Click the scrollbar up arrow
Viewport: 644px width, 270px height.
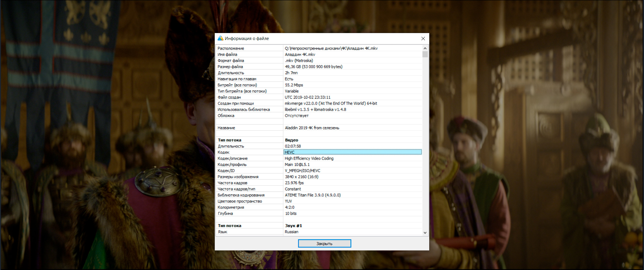pos(425,48)
